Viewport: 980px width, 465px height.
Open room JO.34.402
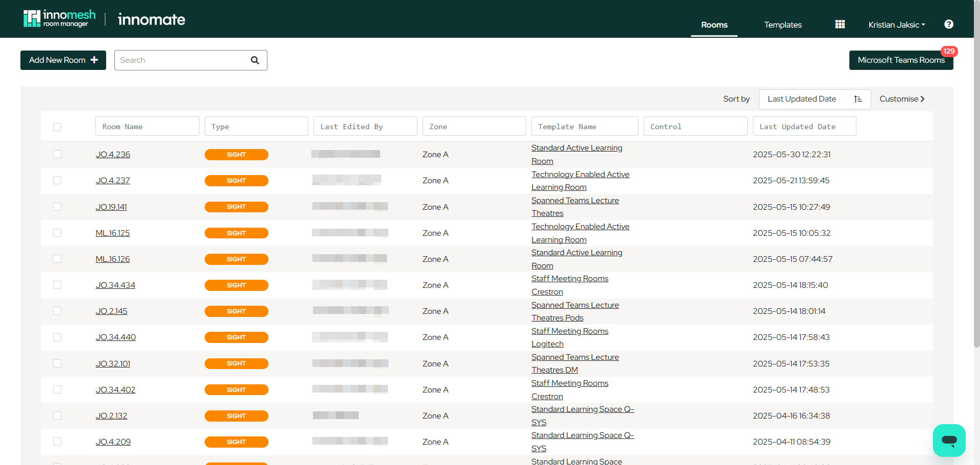[115, 389]
